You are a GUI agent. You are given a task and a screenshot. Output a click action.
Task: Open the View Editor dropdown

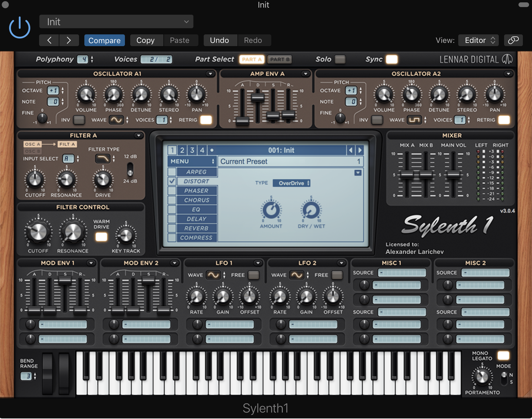tap(479, 40)
